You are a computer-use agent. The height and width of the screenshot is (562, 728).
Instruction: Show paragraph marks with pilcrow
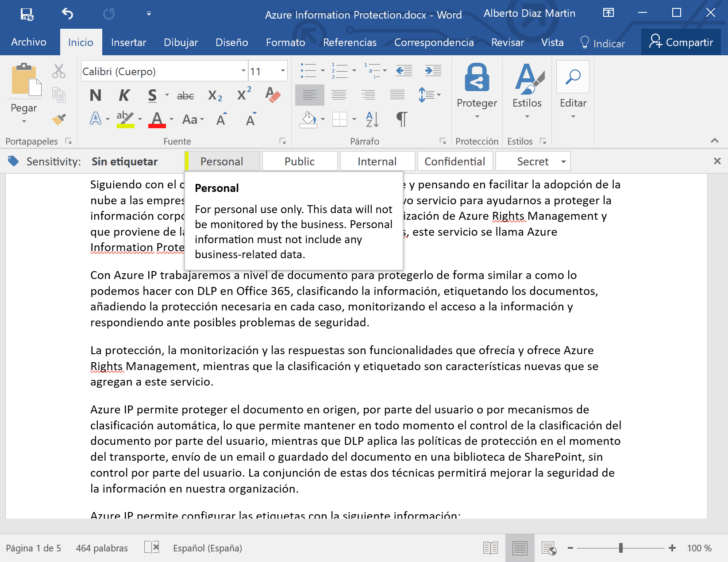(x=401, y=119)
